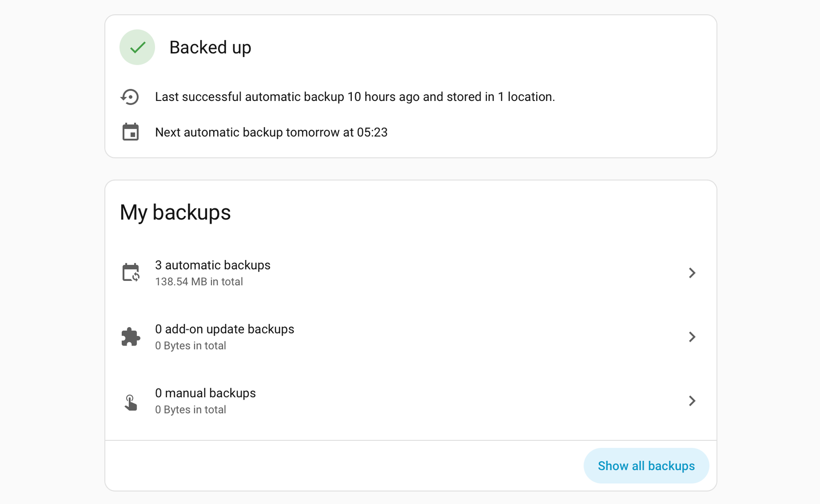Select the add-on puzzle piece icon
Viewport: 820px width, 504px height.
130,336
